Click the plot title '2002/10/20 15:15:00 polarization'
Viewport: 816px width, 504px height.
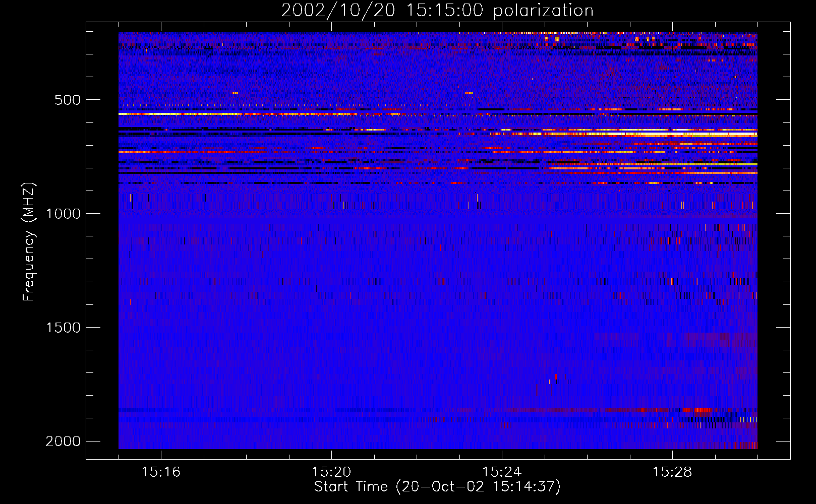437,11
